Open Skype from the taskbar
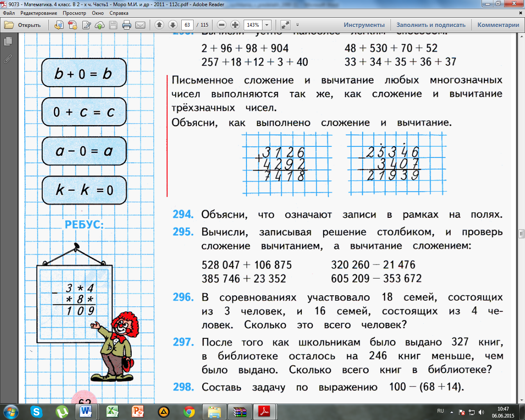The width and height of the screenshot is (525, 420). pyautogui.click(x=37, y=411)
